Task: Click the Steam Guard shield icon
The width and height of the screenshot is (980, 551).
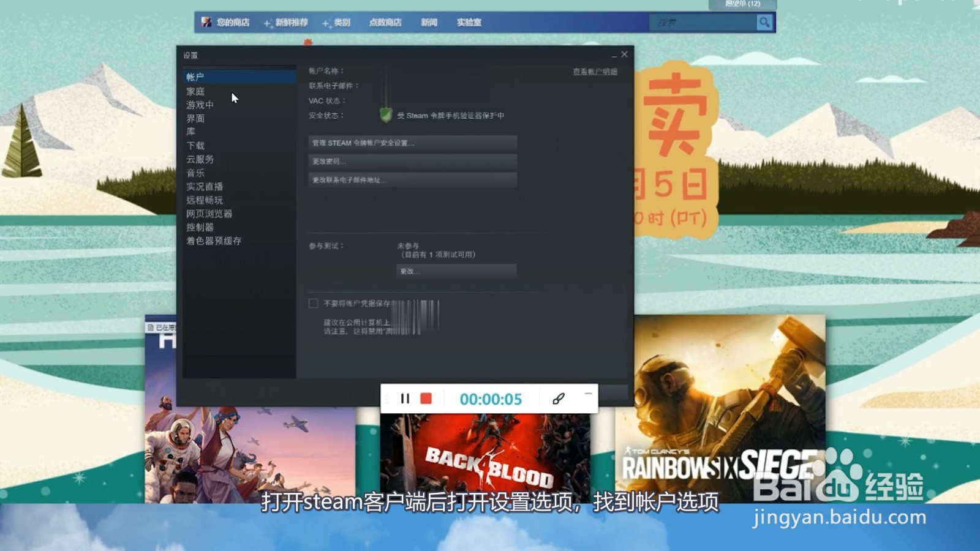Action: click(x=386, y=114)
